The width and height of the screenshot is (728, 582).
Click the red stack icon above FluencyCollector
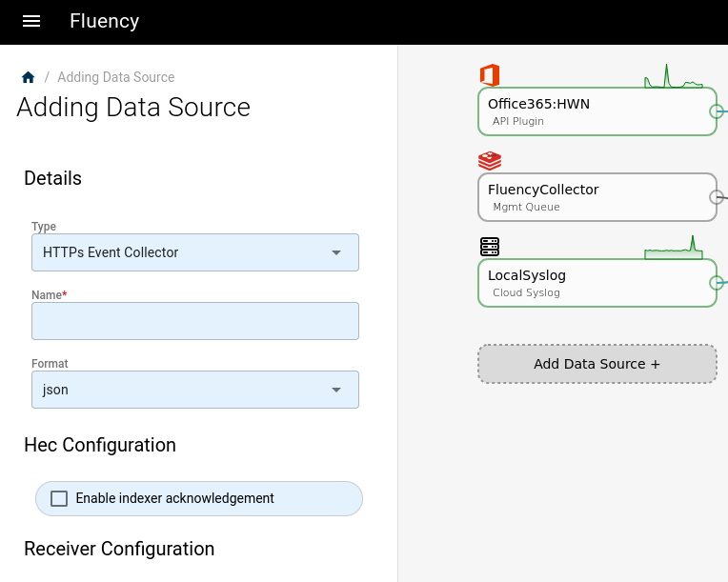click(x=490, y=161)
